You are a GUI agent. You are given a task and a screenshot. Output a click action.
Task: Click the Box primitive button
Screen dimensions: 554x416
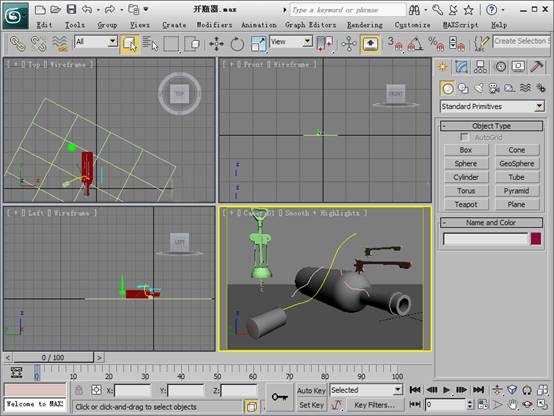[466, 150]
